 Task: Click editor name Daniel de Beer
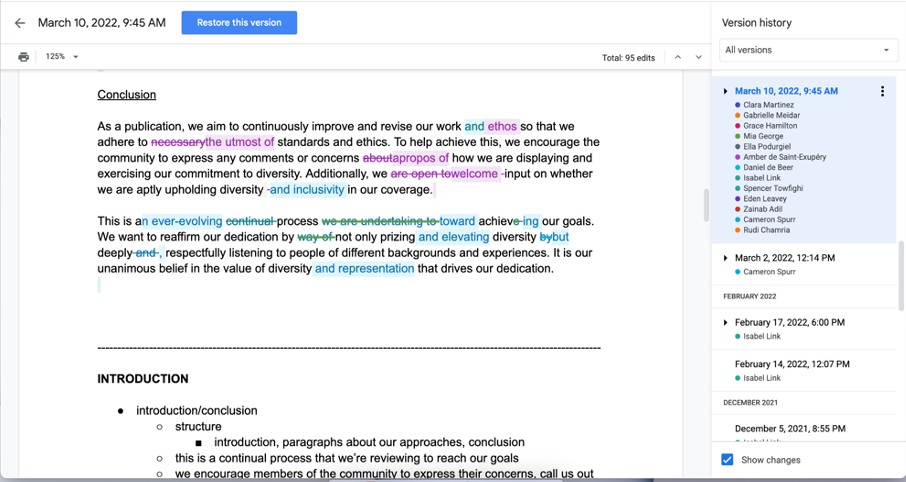(768, 168)
